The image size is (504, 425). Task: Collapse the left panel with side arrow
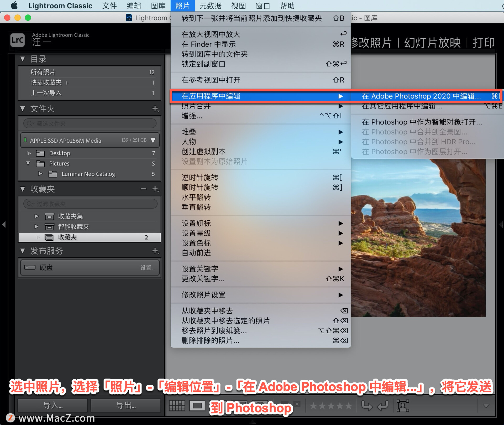tap(4, 224)
